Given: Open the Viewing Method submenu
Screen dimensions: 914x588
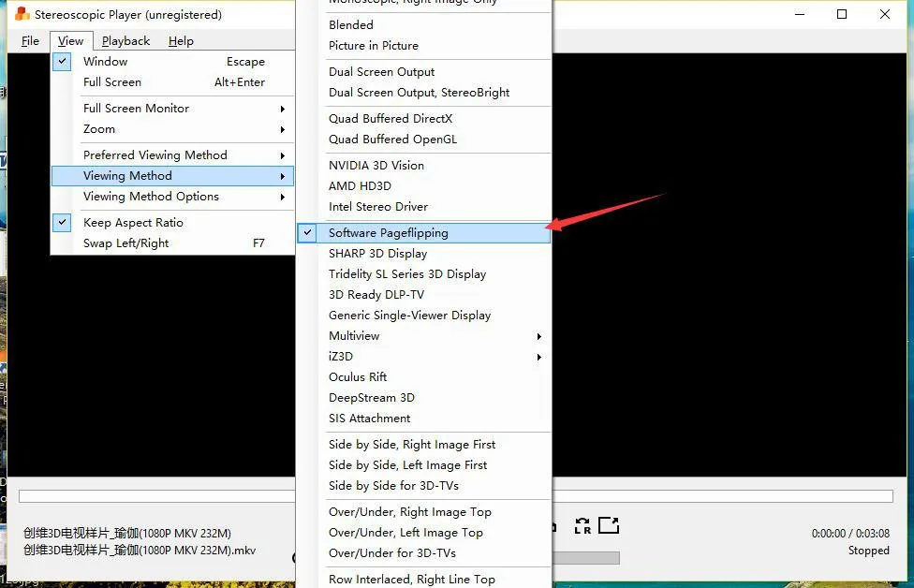Looking at the screenshot, I should pos(173,176).
